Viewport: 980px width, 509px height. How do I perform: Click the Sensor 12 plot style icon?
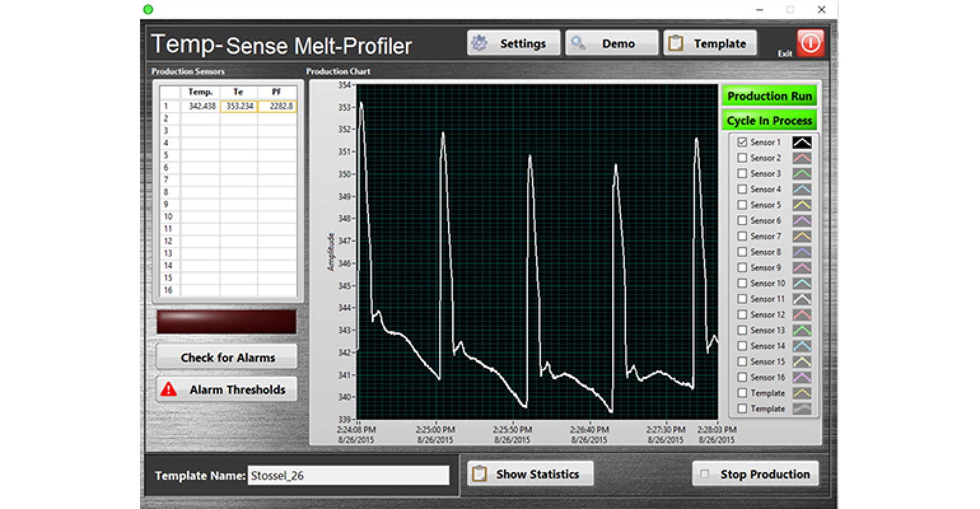(x=802, y=315)
